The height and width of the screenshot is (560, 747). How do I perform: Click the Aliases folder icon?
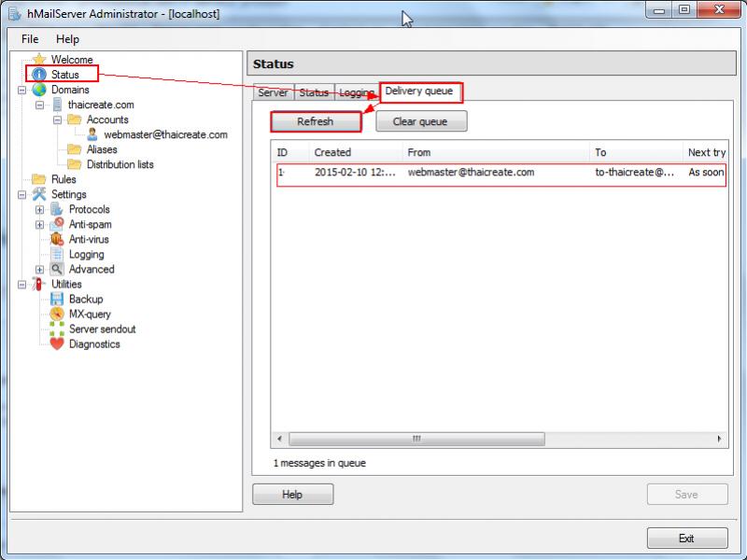75,149
